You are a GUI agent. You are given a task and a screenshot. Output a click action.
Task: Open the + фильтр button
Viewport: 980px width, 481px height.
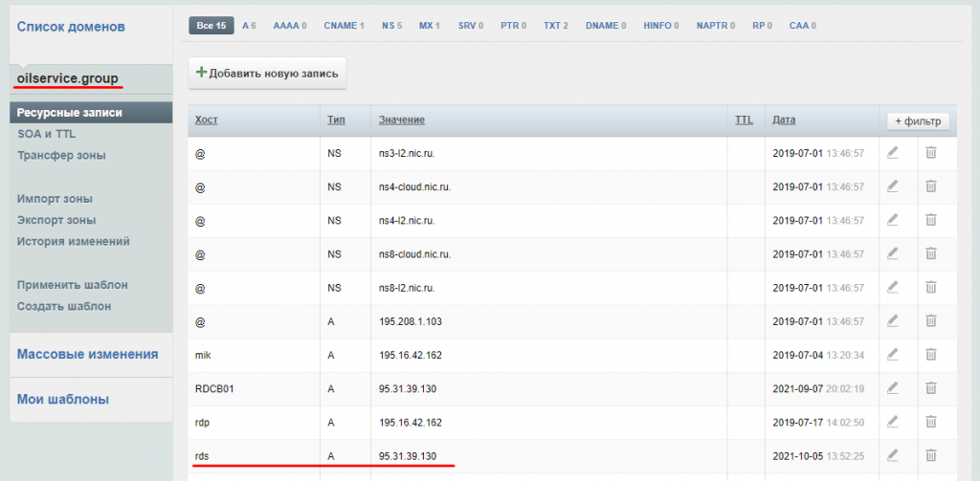(918, 121)
